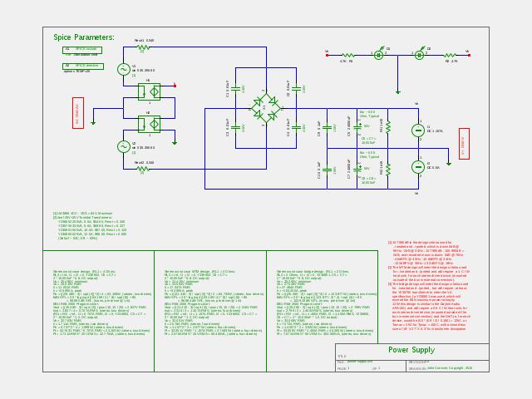532x399 pixels.
Task: Click capacitor C2 upper right of bridge
Action: point(297,89)
